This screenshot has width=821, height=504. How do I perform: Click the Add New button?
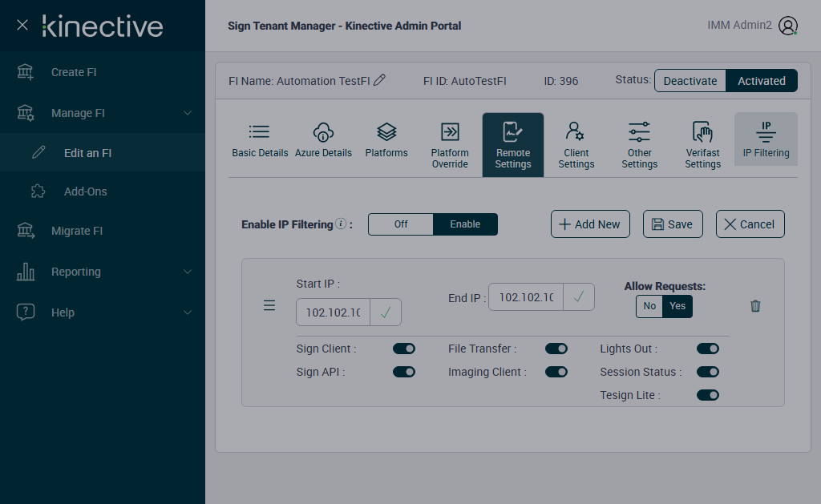pyautogui.click(x=590, y=224)
